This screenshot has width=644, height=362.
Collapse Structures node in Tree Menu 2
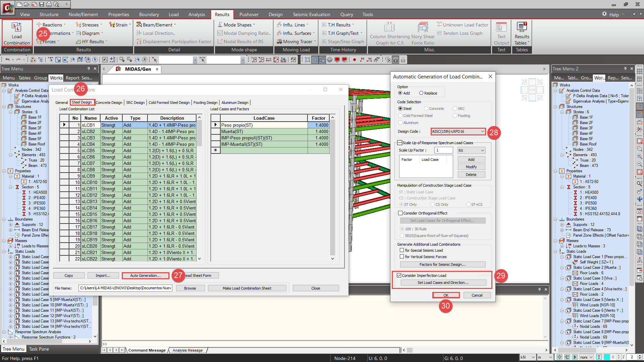555,107
